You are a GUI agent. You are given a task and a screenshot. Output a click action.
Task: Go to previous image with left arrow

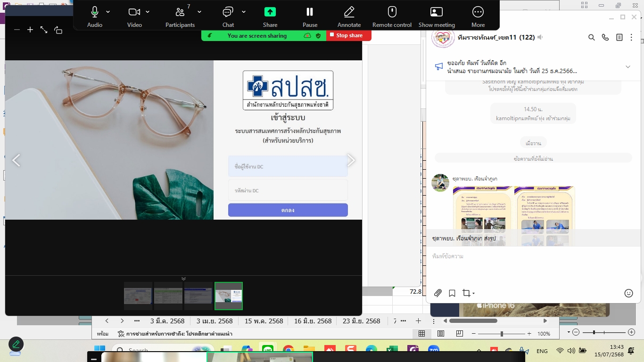pos(16,160)
